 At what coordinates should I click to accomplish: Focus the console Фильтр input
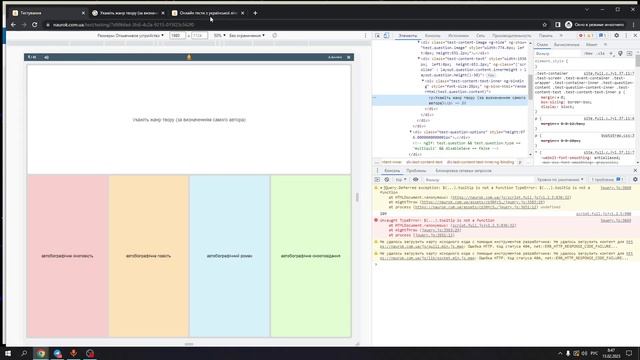(x=478, y=180)
